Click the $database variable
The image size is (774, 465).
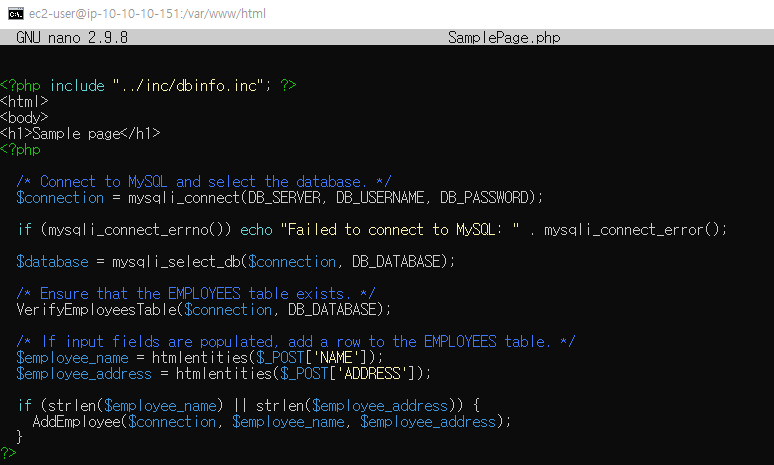[52, 262]
